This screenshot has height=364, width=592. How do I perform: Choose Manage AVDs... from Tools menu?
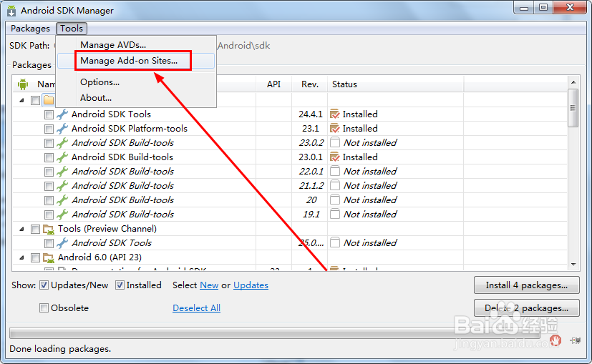(x=113, y=45)
